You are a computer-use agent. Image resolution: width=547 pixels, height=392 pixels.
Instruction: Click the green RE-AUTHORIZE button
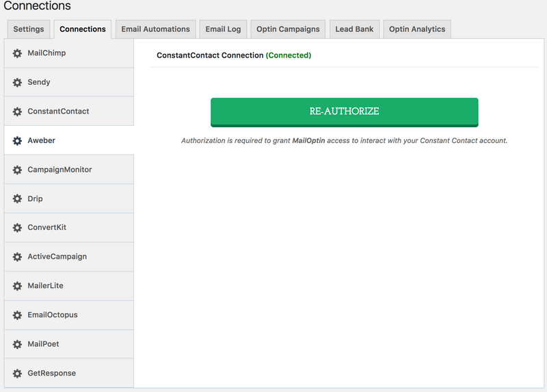(x=345, y=112)
